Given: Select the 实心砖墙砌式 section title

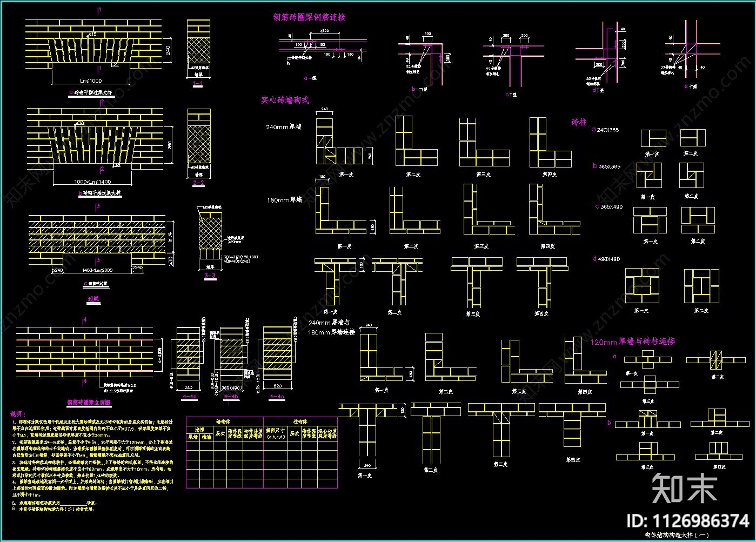Looking at the screenshot, I should [x=285, y=100].
